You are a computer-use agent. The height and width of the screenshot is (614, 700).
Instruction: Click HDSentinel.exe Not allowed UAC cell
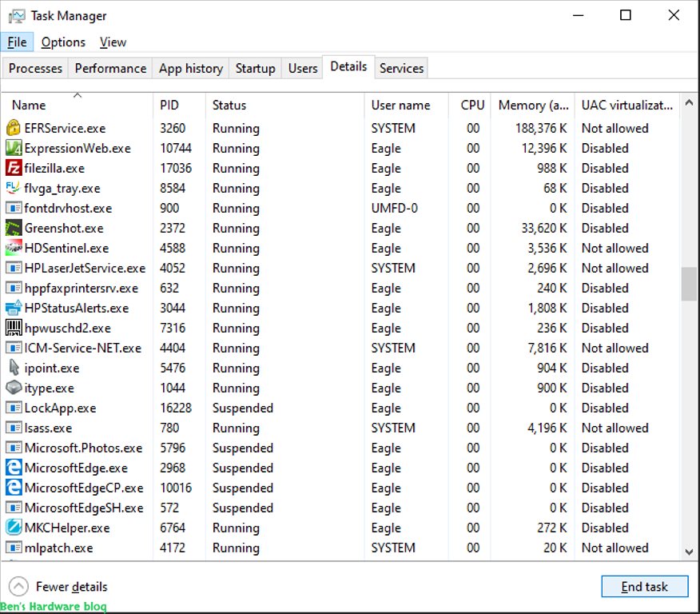click(614, 249)
